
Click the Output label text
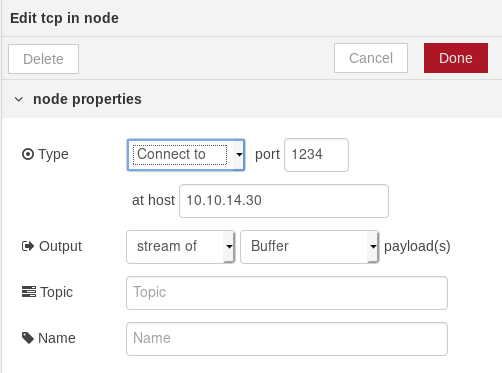(60, 246)
